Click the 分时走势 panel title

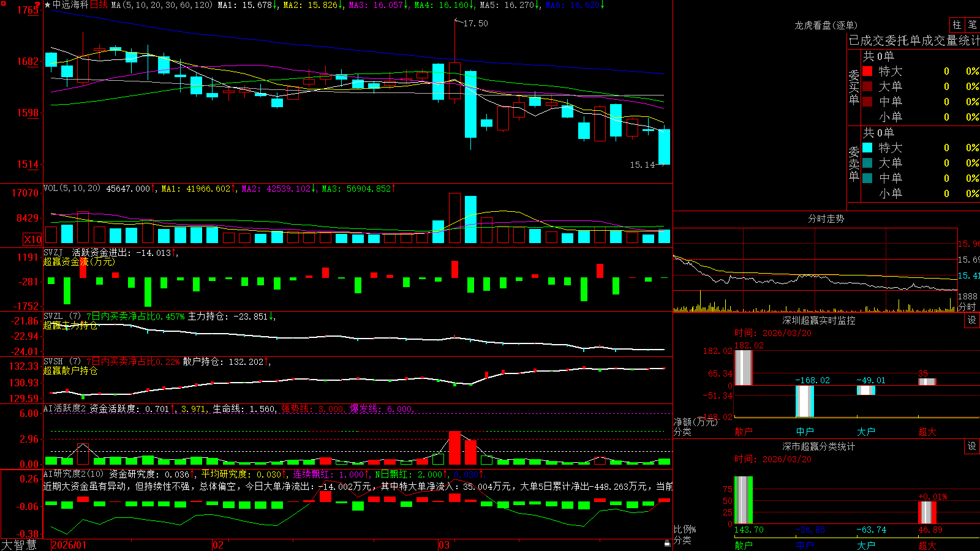click(x=826, y=219)
